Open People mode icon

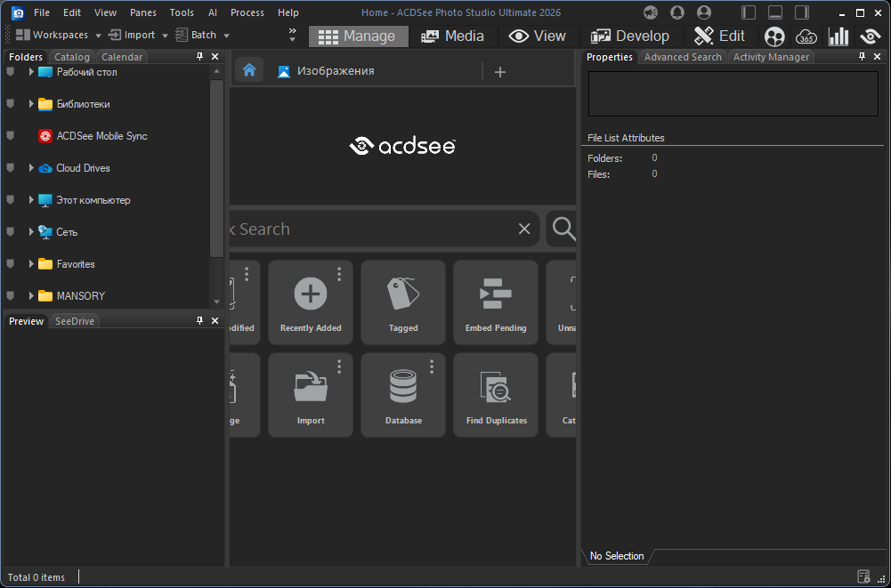tap(774, 36)
